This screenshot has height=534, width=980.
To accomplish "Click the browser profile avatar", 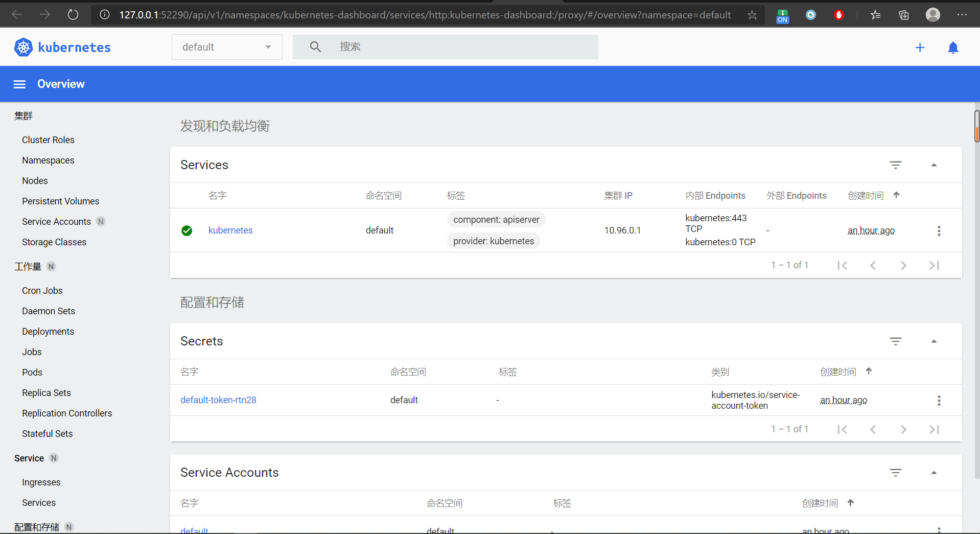I will [x=933, y=15].
